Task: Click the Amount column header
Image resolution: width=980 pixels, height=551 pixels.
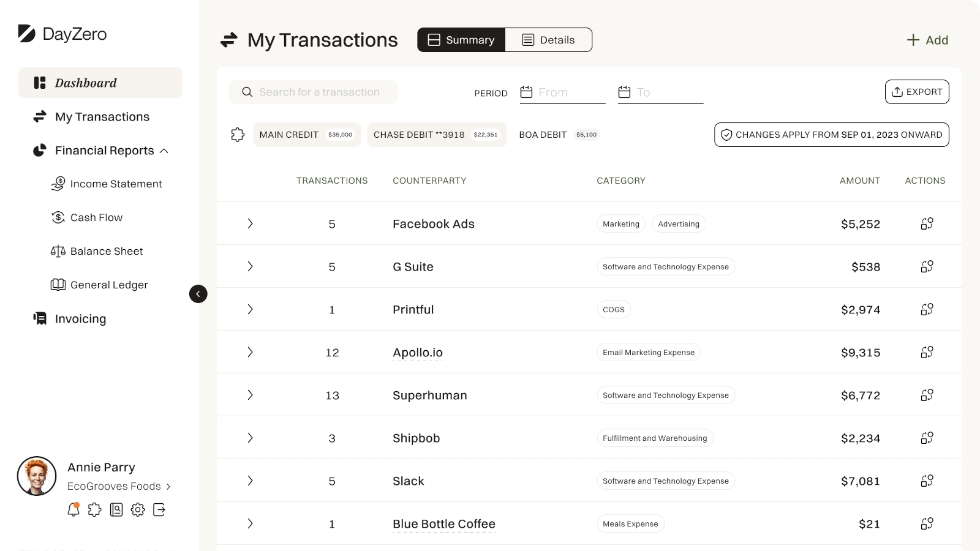Action: tap(860, 181)
